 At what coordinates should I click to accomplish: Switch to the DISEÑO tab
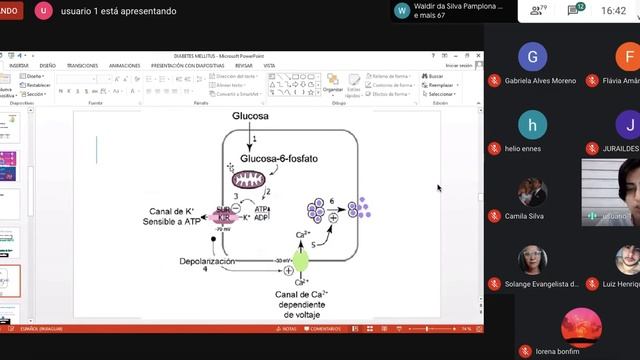point(48,66)
